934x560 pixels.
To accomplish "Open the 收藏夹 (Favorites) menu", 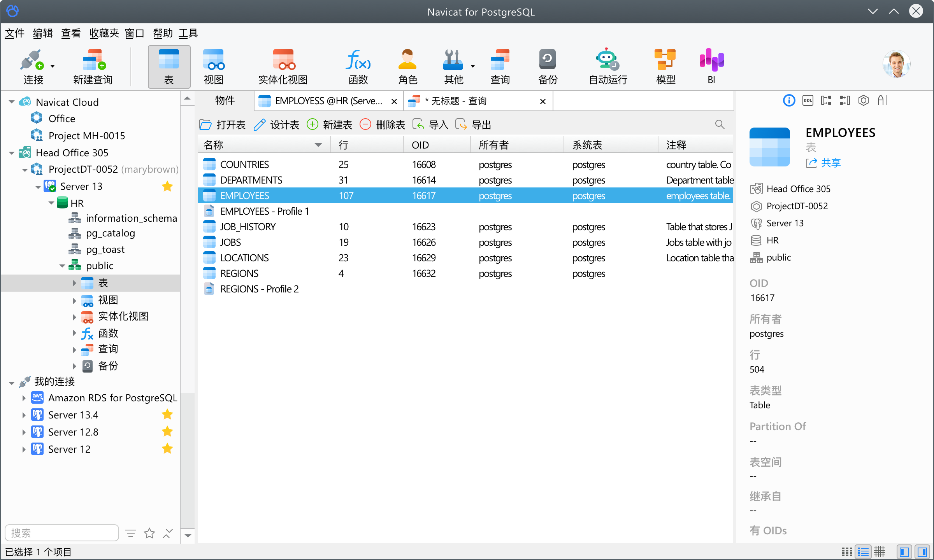I will 104,33.
